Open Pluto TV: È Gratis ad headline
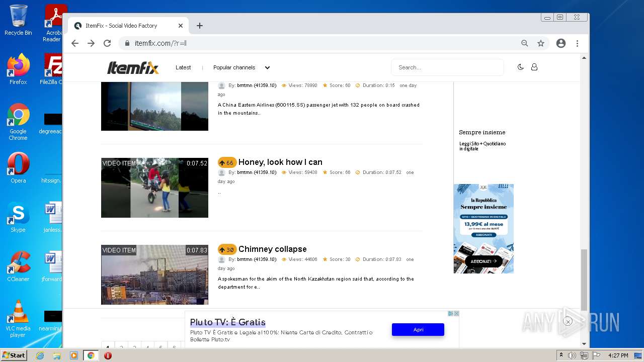The height and width of the screenshot is (362, 644). 227,322
